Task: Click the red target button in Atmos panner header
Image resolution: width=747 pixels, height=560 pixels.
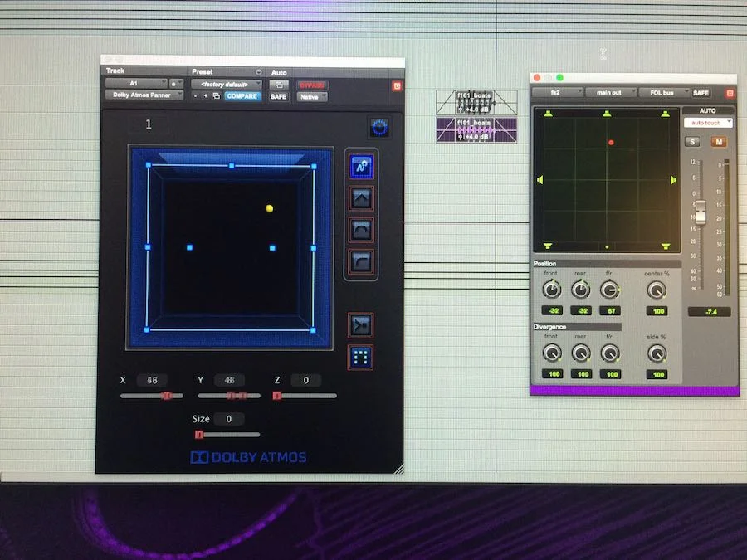Action: (x=397, y=85)
